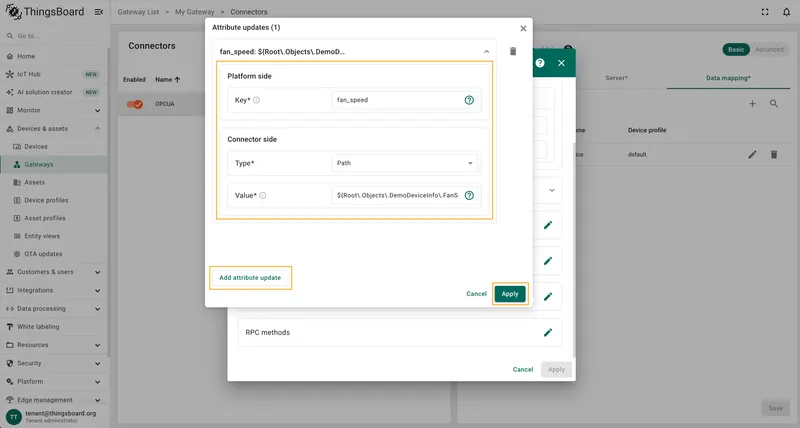
Task: Edit the default profile mapping row
Action: click(752, 155)
